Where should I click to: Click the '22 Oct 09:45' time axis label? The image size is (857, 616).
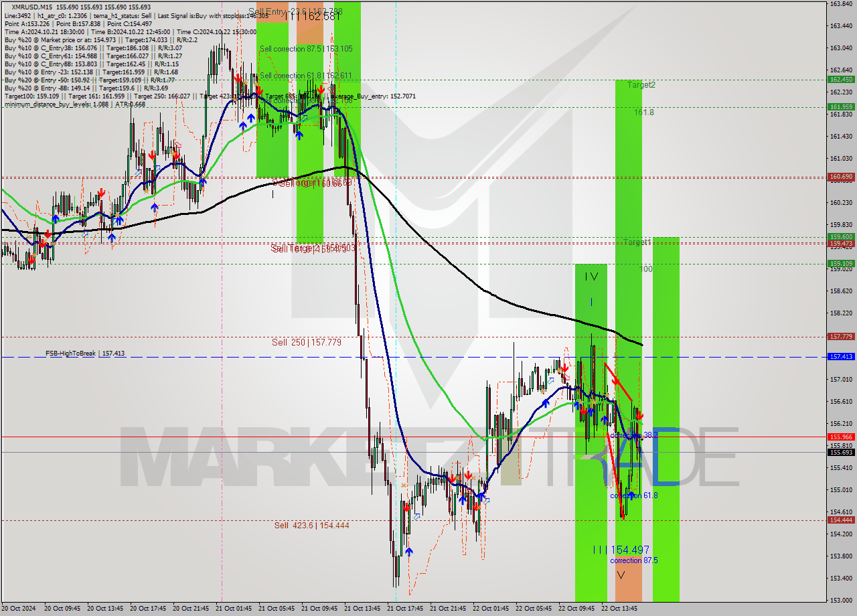click(576, 609)
